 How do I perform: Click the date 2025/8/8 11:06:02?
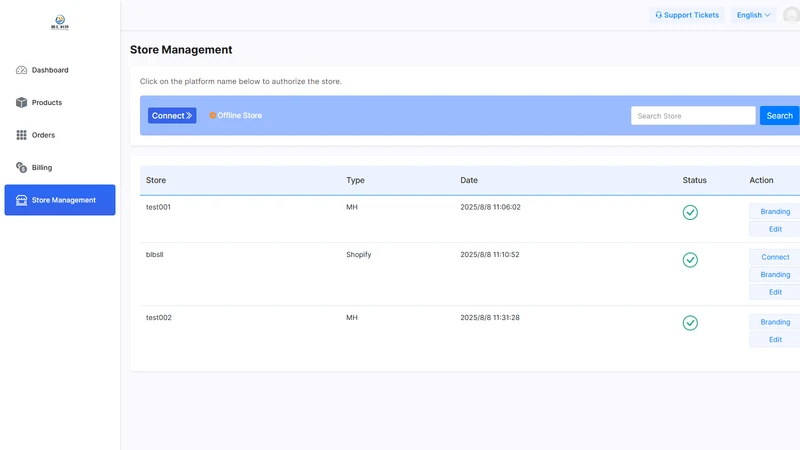pyautogui.click(x=490, y=207)
